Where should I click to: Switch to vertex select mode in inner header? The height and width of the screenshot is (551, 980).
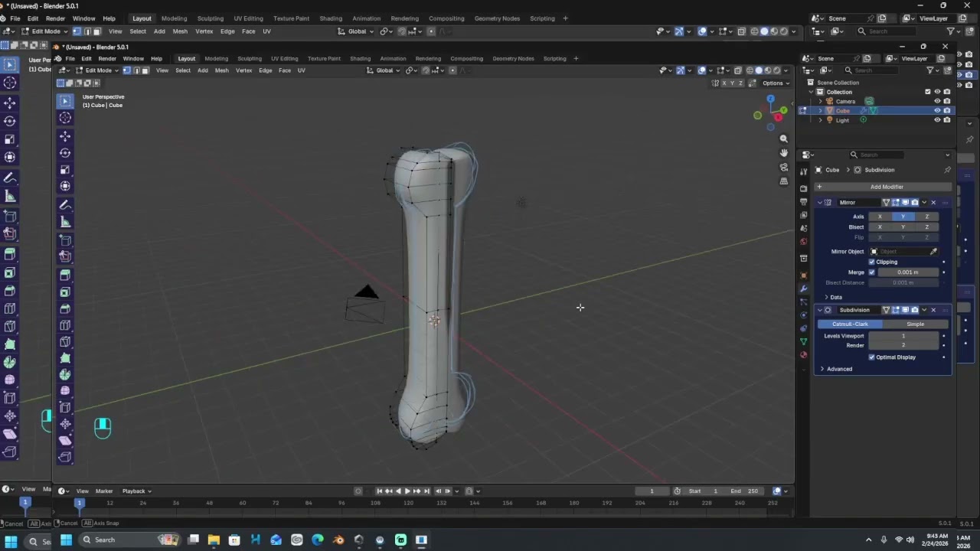[127, 70]
